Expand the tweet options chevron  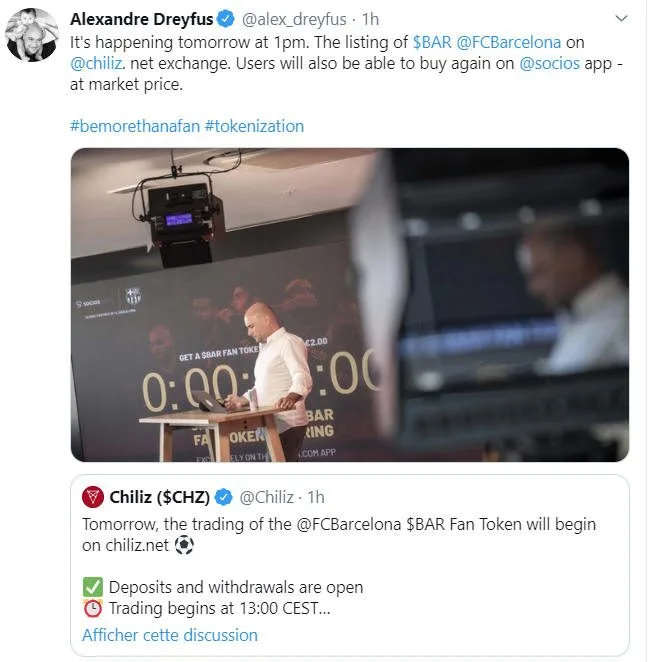[x=621, y=19]
